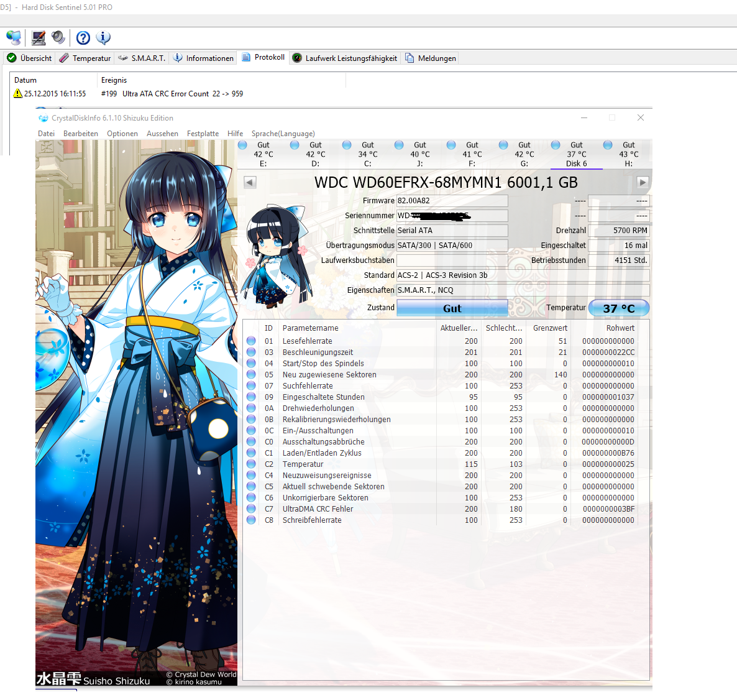Image resolution: width=737 pixels, height=700 pixels.
Task: Select the Unkorrigierbare Sektoren row
Action: point(441,497)
